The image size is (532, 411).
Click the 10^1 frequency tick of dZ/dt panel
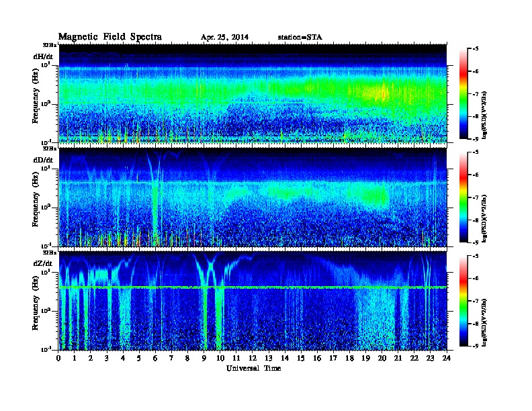46,271
